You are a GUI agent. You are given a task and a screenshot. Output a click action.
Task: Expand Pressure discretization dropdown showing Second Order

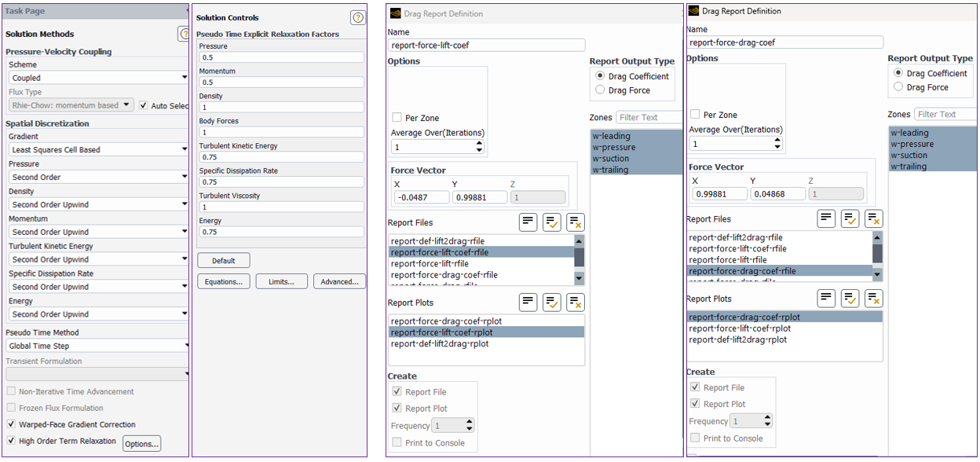[99, 177]
